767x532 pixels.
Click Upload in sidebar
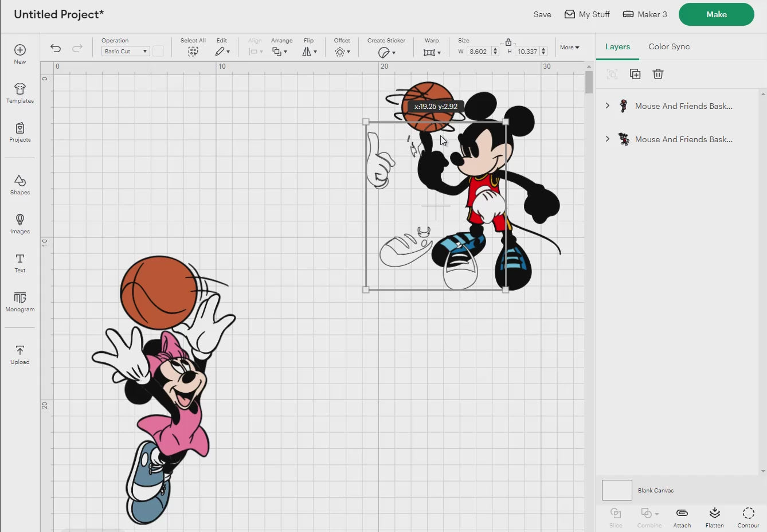(x=20, y=354)
